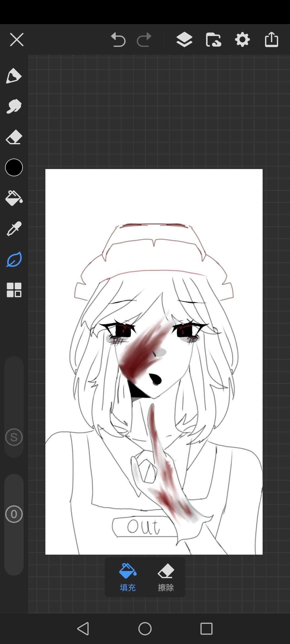This screenshot has height=644, width=290.
Task: Select the paint bucket fill tool in sidebar
Action: click(14, 198)
